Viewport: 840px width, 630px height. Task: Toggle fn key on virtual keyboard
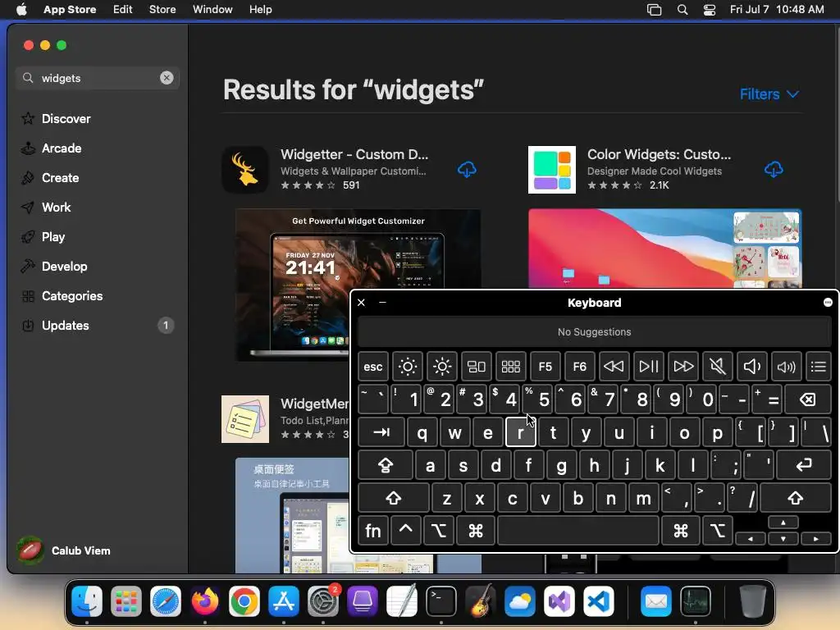(x=373, y=531)
